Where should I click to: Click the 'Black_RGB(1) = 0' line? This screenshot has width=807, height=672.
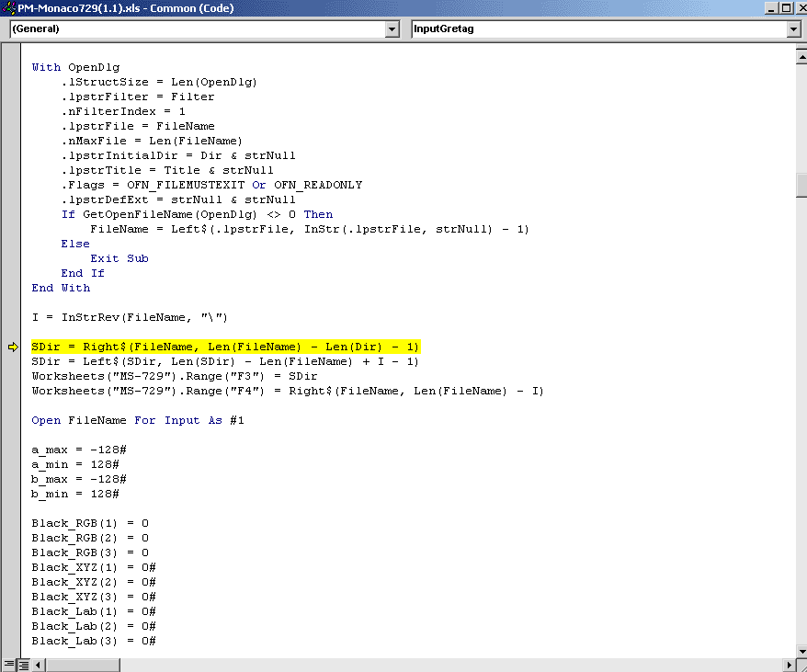click(90, 523)
